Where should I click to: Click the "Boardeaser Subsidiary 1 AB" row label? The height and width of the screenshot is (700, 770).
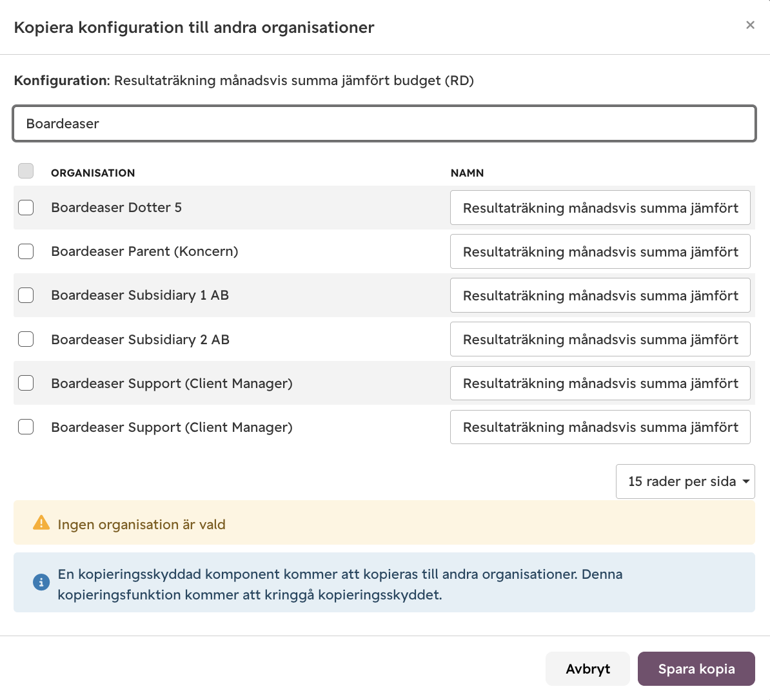point(140,295)
